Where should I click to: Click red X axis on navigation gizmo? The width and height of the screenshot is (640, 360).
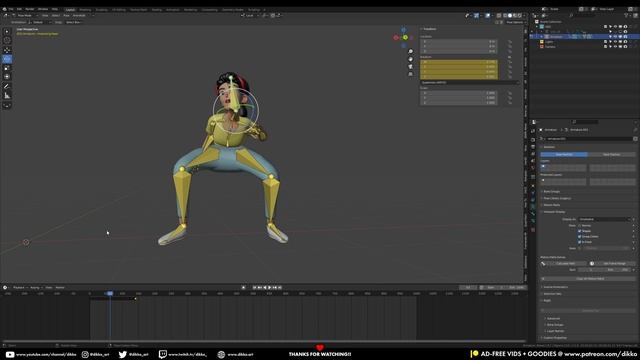[396, 38]
